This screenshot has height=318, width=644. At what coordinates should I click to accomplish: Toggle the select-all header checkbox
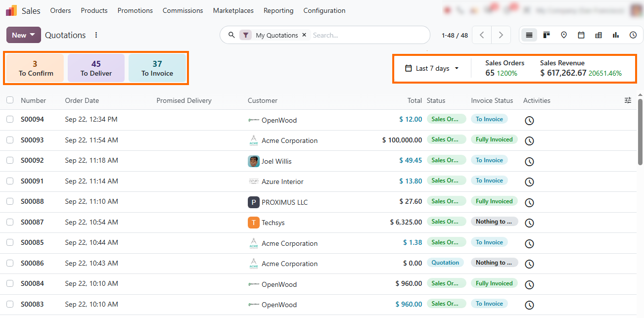[10, 100]
